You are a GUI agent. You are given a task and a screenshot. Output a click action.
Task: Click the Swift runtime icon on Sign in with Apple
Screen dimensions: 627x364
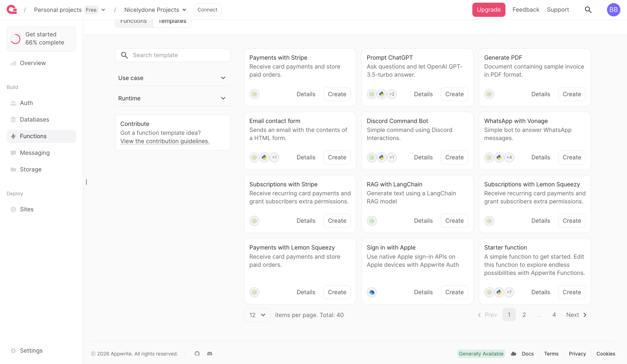(371, 292)
